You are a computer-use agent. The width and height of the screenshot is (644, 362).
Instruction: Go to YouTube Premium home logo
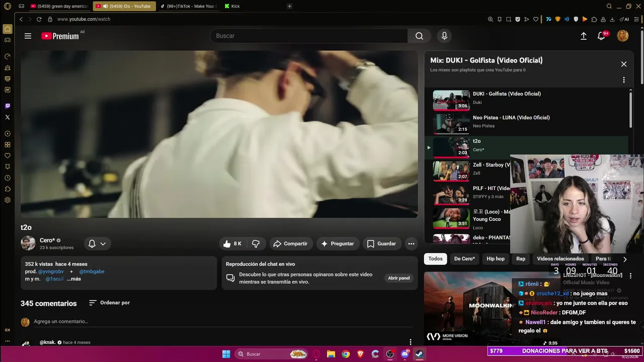point(60,36)
